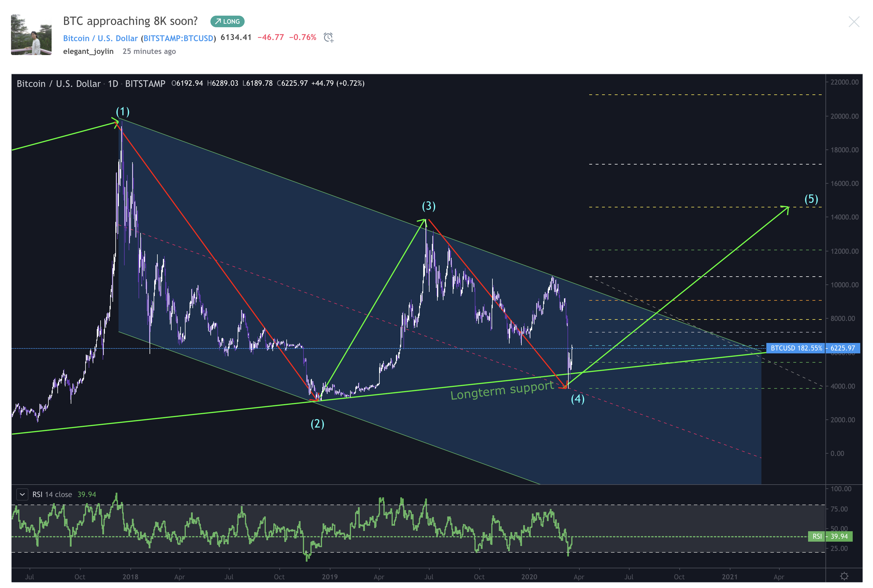
Task: Open the BITSTAMP:BTCUSD symbol link
Action: 178,38
